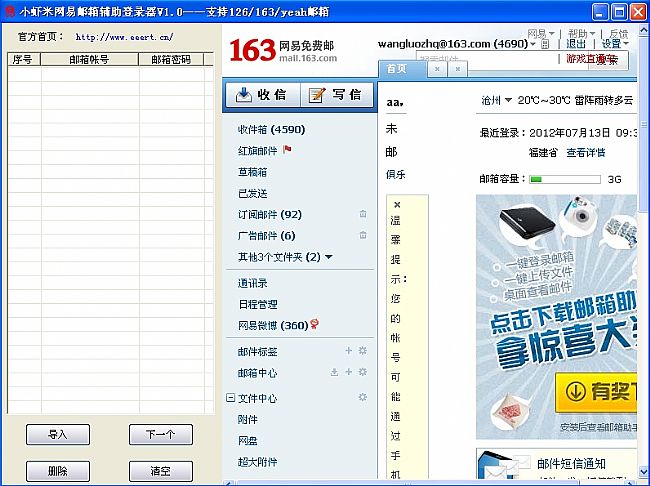The width and height of the screenshot is (650, 486).
Task: Open the 网盘 item under 文件中心
Action: (247, 440)
